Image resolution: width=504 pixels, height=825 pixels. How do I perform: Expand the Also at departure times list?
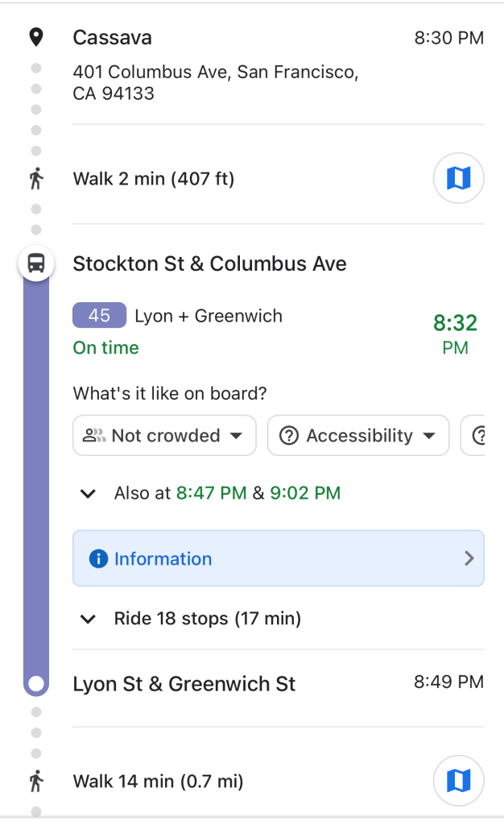click(89, 493)
